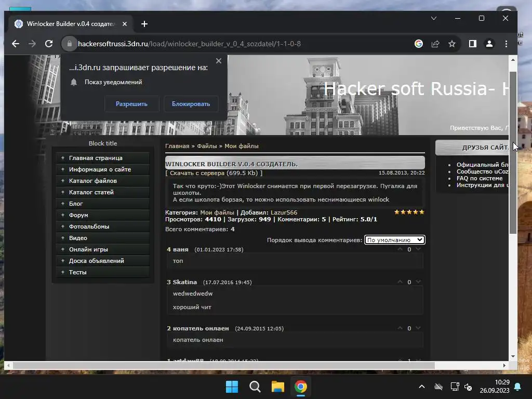Image resolution: width=532 pixels, height=399 pixels.
Task: Upvote comment by ваня
Action: (400, 249)
